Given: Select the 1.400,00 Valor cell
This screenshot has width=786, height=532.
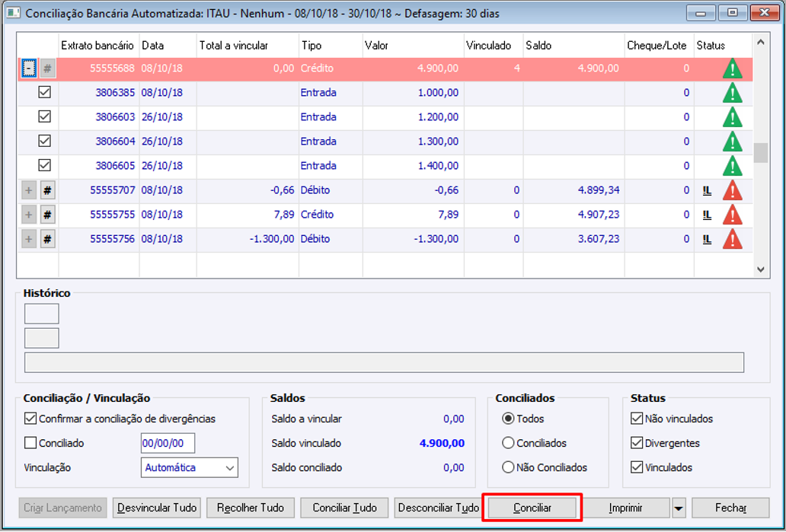Looking at the screenshot, I should [413, 166].
